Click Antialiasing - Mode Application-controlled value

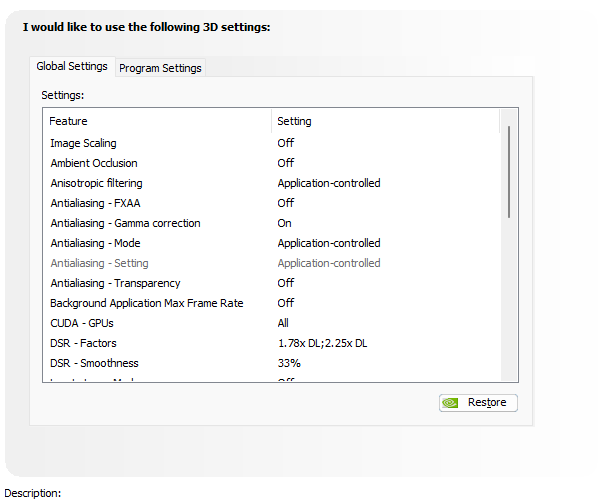[329, 243]
